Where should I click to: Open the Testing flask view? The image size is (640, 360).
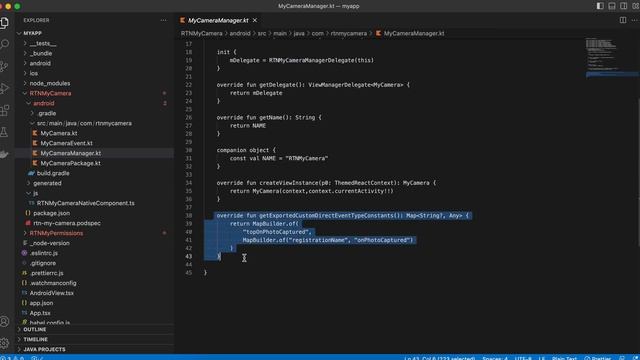click(x=4, y=132)
